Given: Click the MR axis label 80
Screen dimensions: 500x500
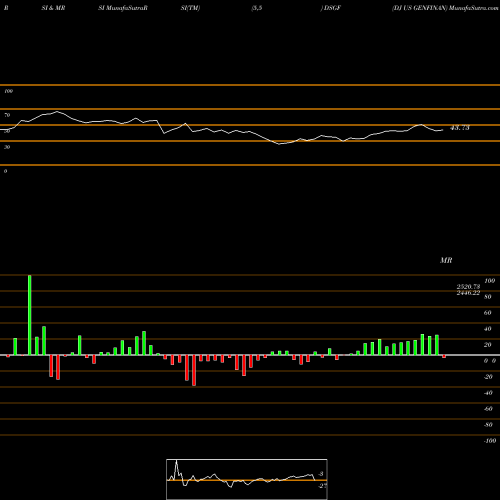Looking at the screenshot, I should 488,297.
